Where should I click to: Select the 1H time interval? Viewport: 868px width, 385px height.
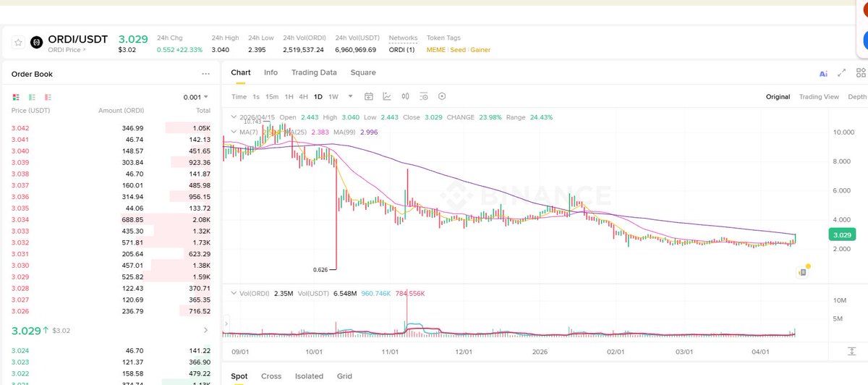click(x=289, y=96)
